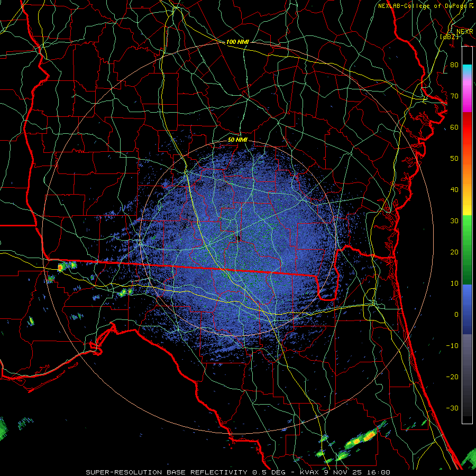This screenshot has width=476, height=476.
Task: Click the 80 value on dBZ scale
Action: click(454, 65)
